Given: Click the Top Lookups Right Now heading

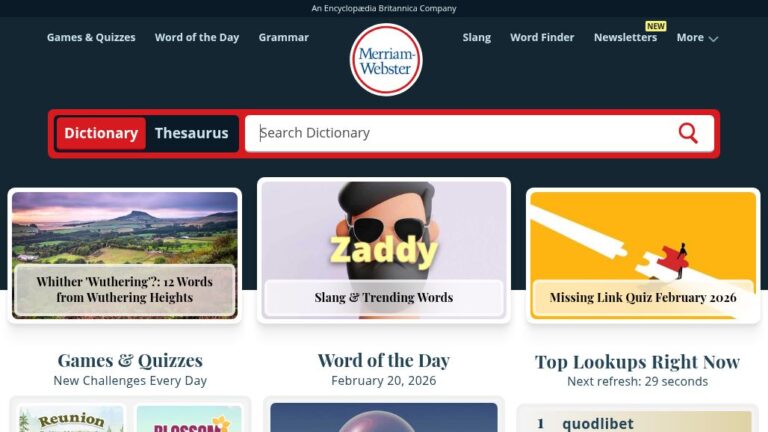Looking at the screenshot, I should (637, 362).
